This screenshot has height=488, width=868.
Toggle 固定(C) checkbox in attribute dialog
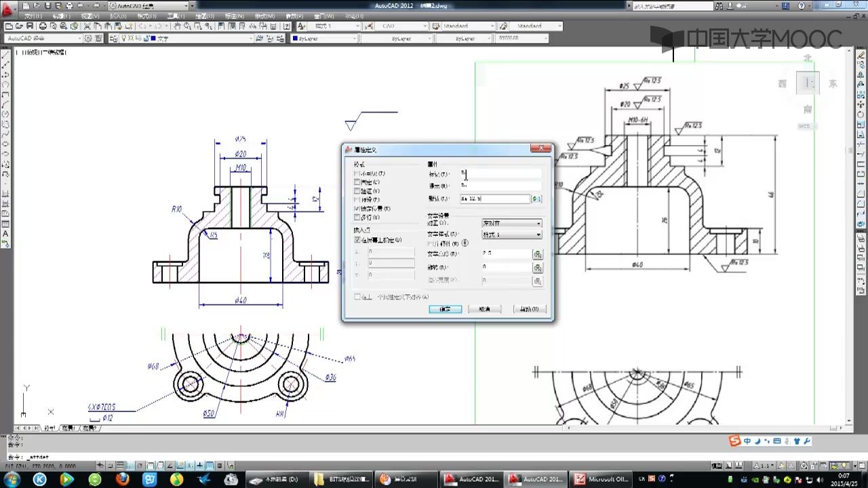coord(357,182)
